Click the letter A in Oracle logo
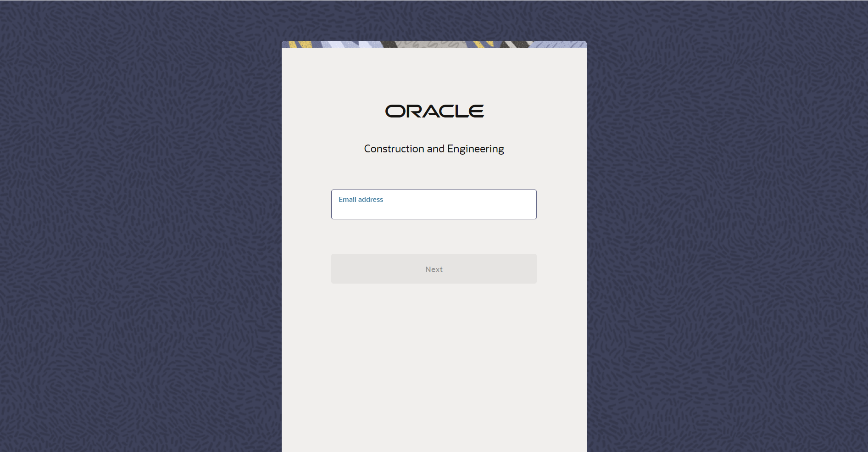This screenshot has height=452, width=868. 434,111
